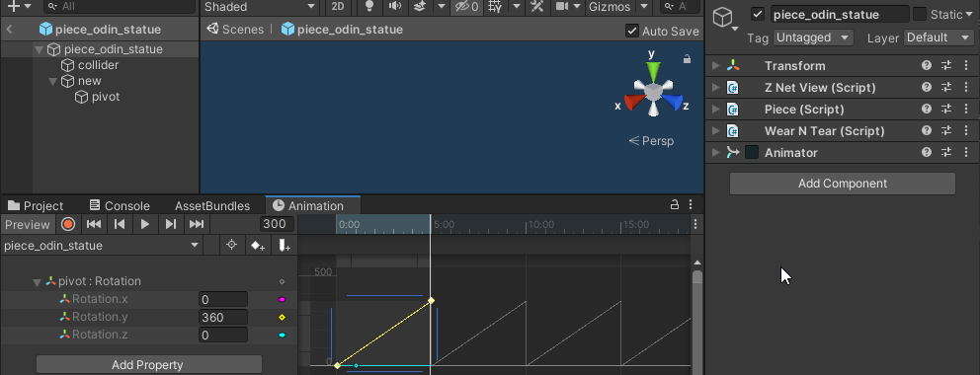Click the magenta Rotation.x curve swatch
The width and height of the screenshot is (980, 375).
[282, 299]
